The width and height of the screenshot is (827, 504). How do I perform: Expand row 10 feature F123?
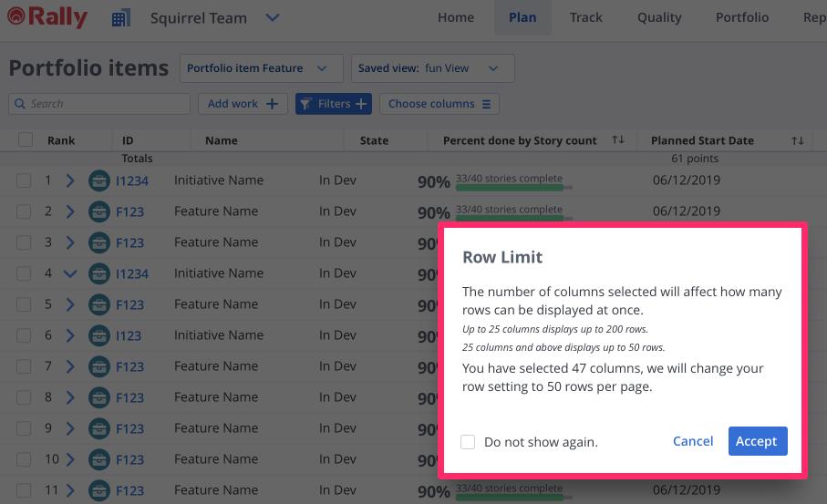tap(70, 459)
